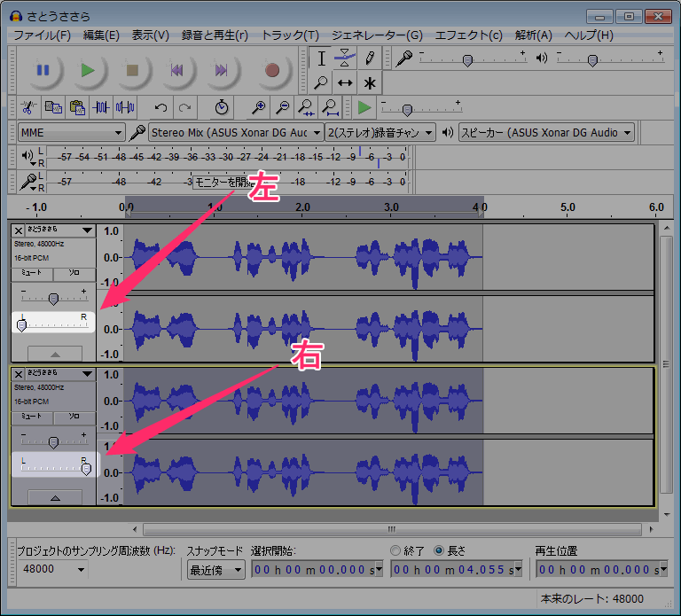Open the ジェネレーター(G) menu
Screen dimensions: 681x616
377,35
